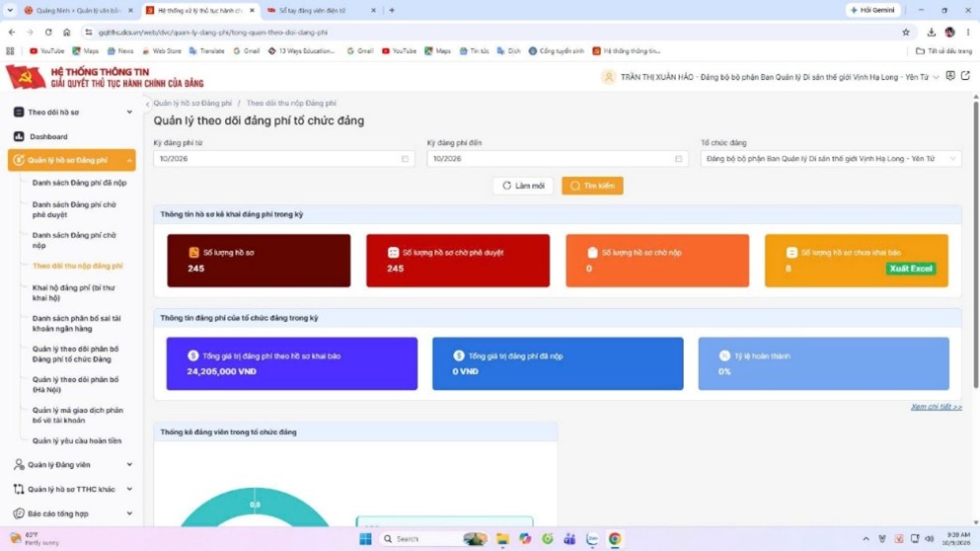
Task: Expand the Báo cáo tổng hợp menu
Action: pyautogui.click(x=129, y=513)
